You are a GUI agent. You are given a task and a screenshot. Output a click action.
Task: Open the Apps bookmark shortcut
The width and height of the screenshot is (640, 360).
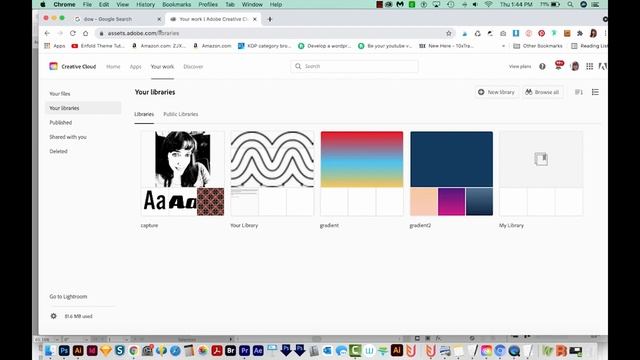click(x=55, y=46)
